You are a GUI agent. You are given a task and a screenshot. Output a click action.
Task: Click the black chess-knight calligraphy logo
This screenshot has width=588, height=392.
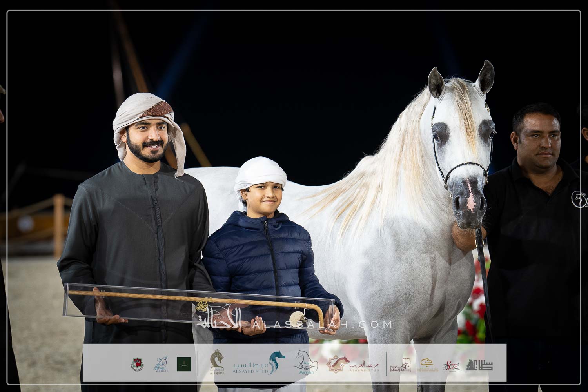click(x=480, y=365)
